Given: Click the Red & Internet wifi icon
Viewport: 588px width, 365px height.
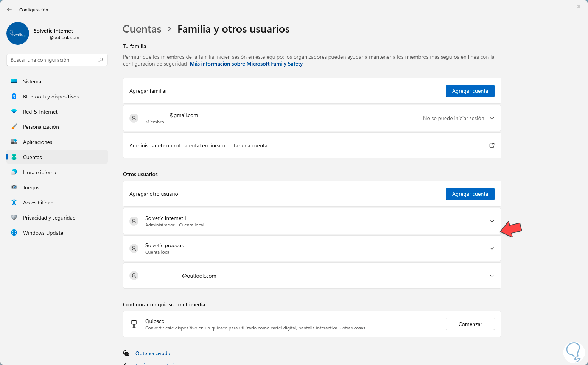Looking at the screenshot, I should 14,112.
